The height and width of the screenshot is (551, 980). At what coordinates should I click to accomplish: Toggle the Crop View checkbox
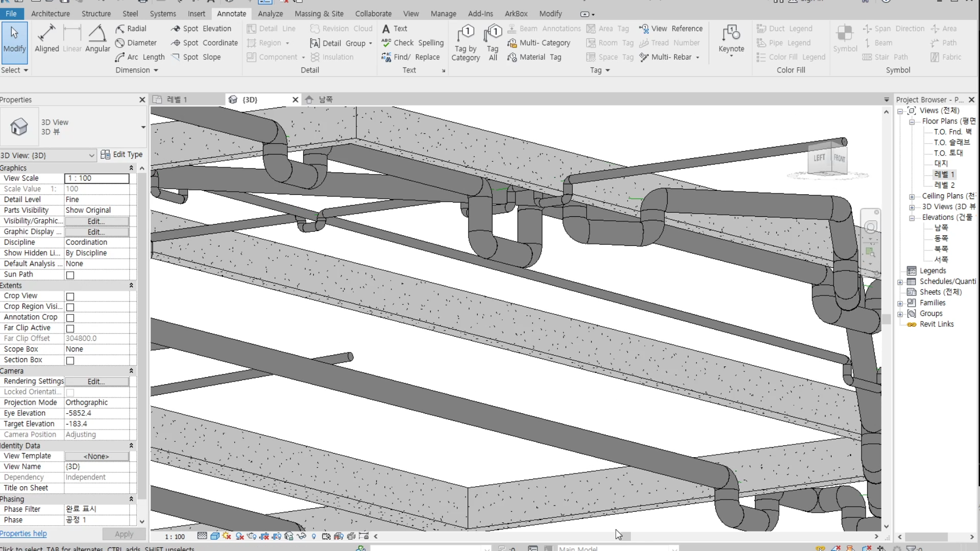[x=70, y=296]
